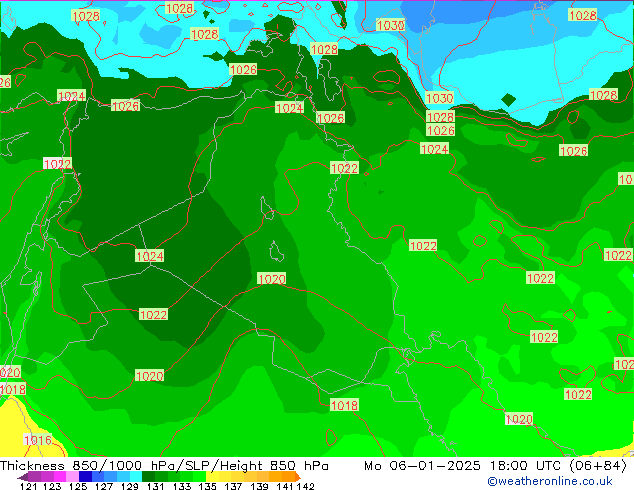Click the legend value 129

(130, 486)
